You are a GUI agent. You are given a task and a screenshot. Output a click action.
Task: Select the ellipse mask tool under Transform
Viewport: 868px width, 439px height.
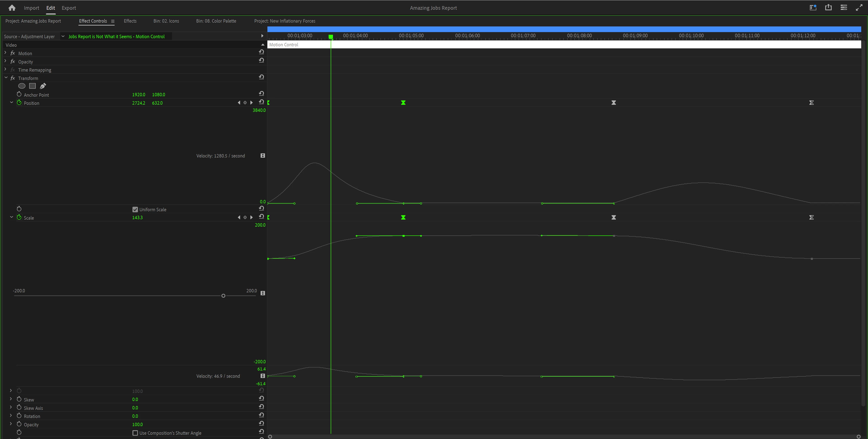click(x=21, y=86)
